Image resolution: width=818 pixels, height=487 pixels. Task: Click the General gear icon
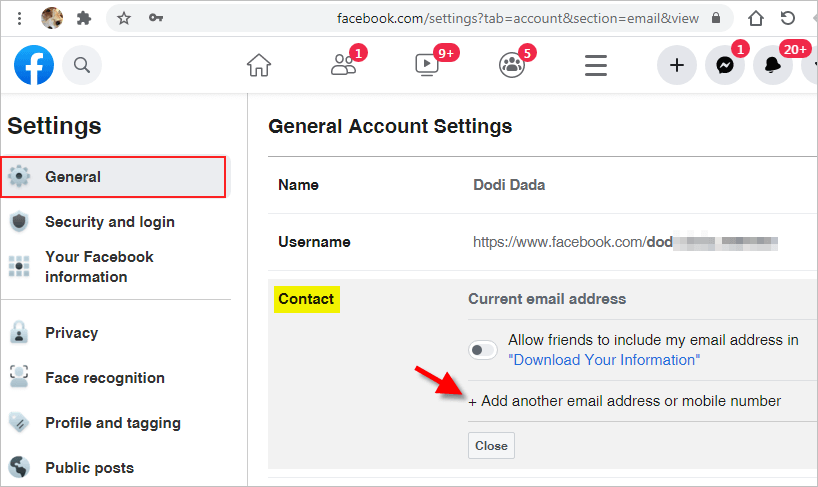point(19,177)
